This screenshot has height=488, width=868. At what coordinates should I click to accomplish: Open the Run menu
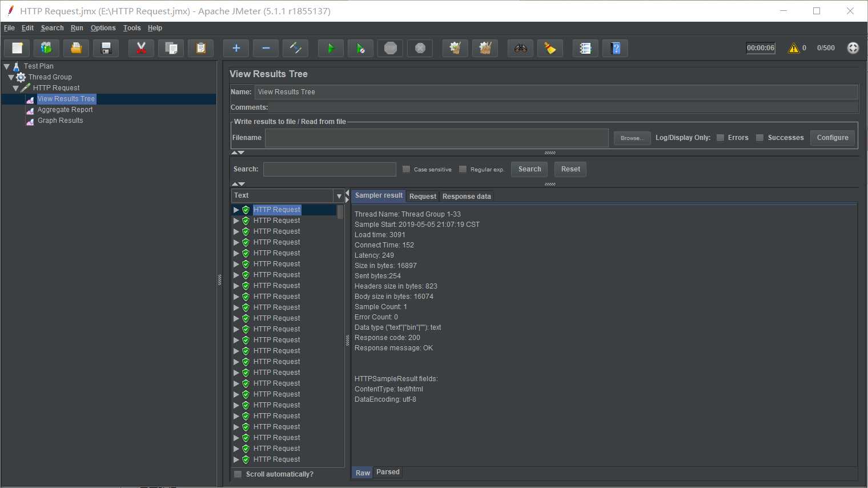click(77, 28)
